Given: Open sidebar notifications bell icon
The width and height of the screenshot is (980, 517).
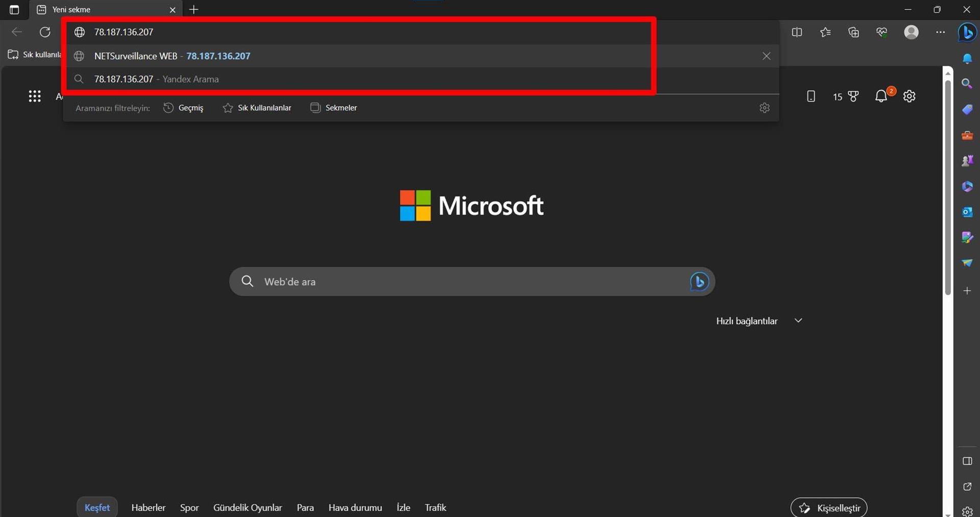Looking at the screenshot, I should coord(967,59).
